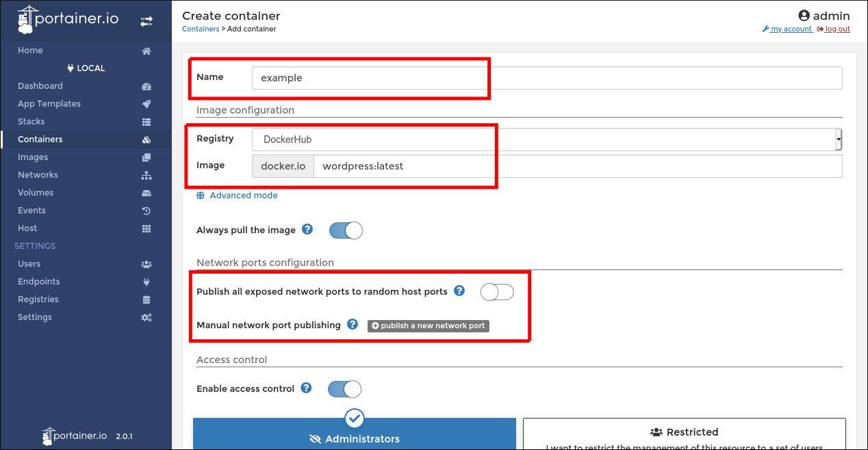
Task: Disable the Always pull the image toggle
Action: [346, 230]
